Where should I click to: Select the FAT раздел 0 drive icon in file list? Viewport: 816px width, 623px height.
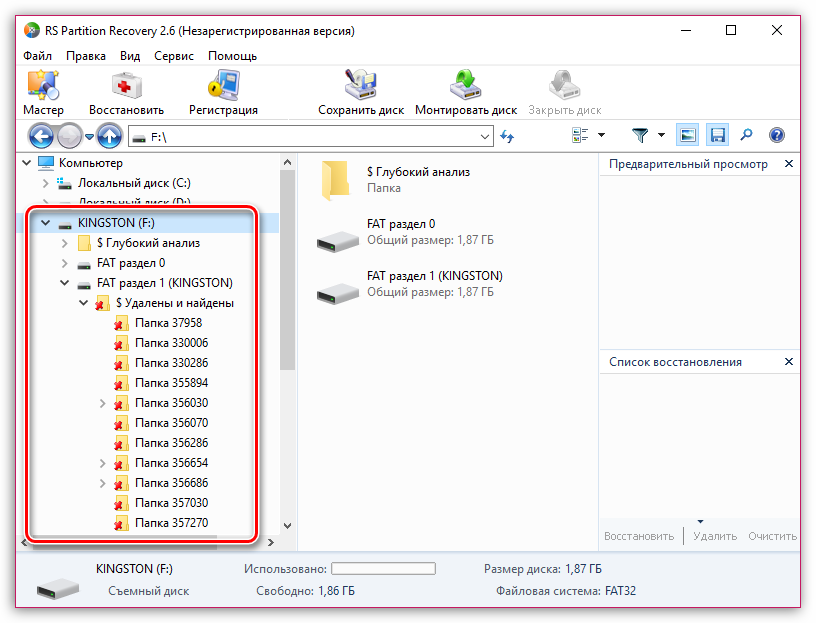338,242
